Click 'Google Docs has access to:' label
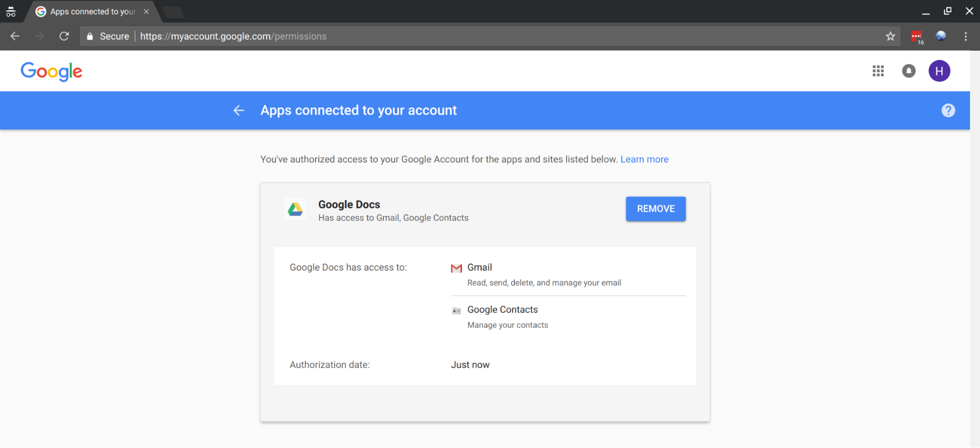Viewport: 980px width, 448px height. coord(348,267)
